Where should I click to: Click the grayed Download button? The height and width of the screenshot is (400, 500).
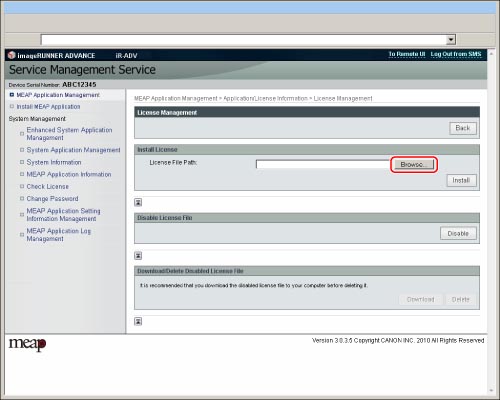pyautogui.click(x=421, y=299)
